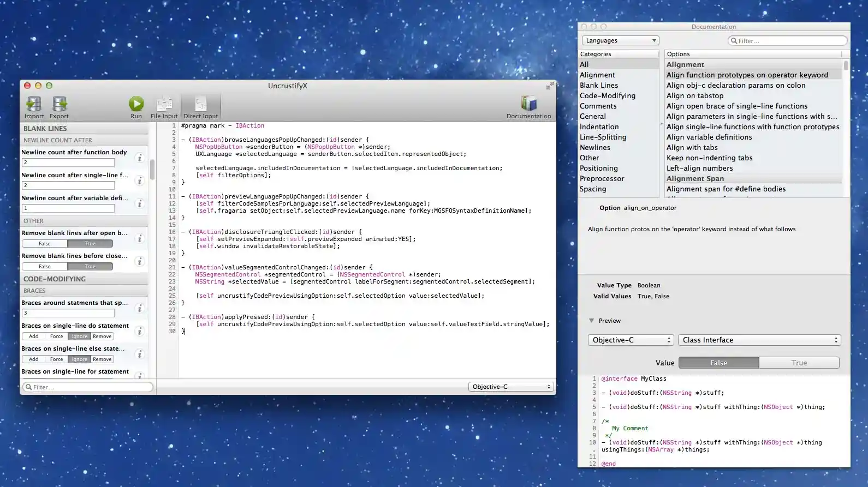The width and height of the screenshot is (868, 487).
Task: Select the Code-Modifying category
Action: [619, 95]
